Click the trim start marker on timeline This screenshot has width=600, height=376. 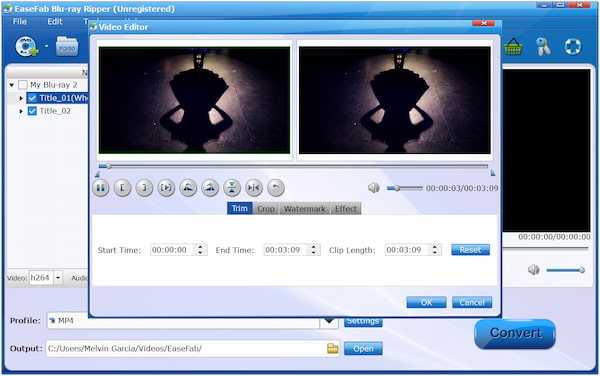pos(97,174)
